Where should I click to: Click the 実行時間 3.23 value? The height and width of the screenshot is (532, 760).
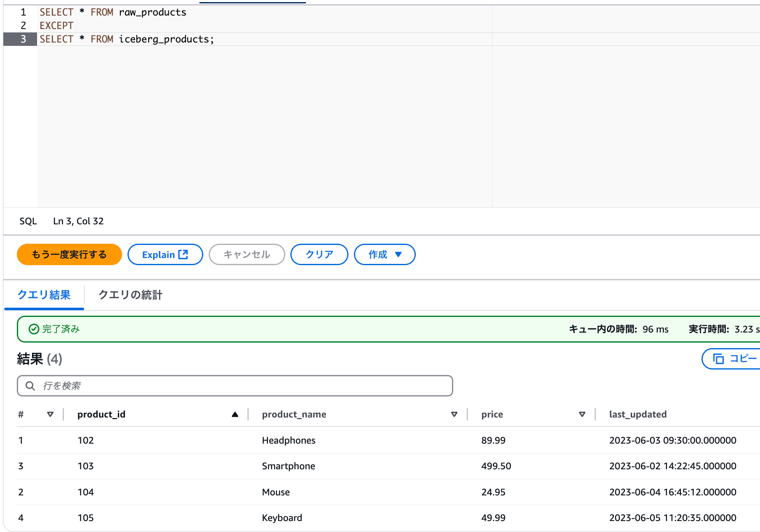747,329
